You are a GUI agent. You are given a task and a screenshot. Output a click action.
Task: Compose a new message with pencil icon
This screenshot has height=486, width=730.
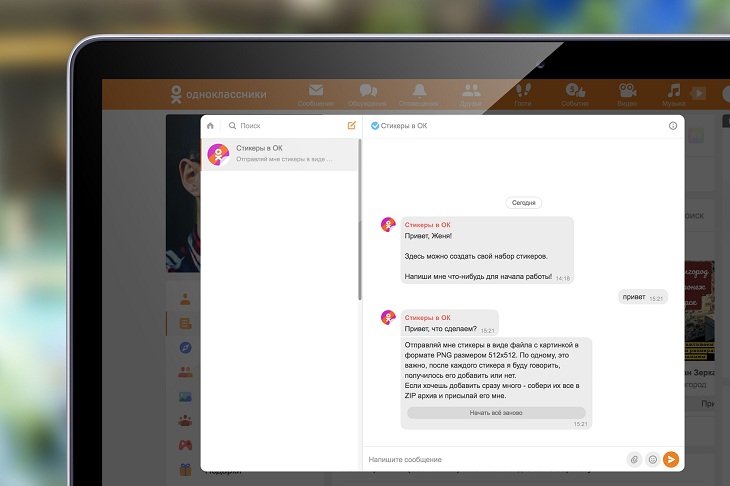point(351,126)
